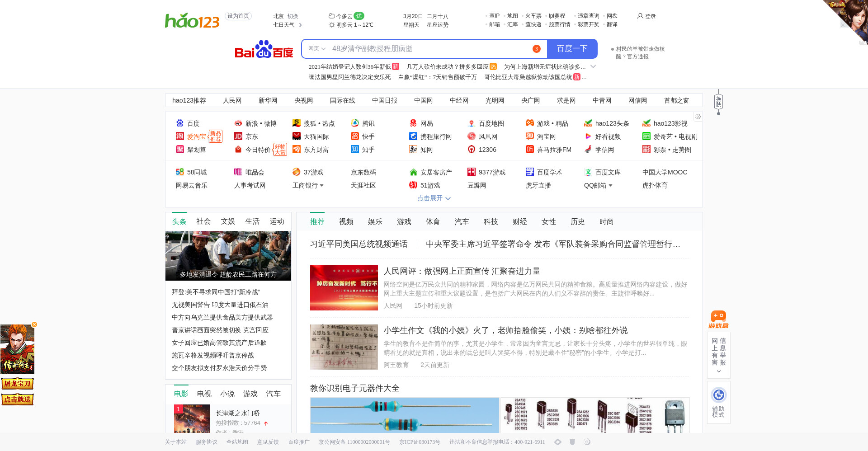
Task: Open the migrant workers news photo
Action: click(x=228, y=256)
